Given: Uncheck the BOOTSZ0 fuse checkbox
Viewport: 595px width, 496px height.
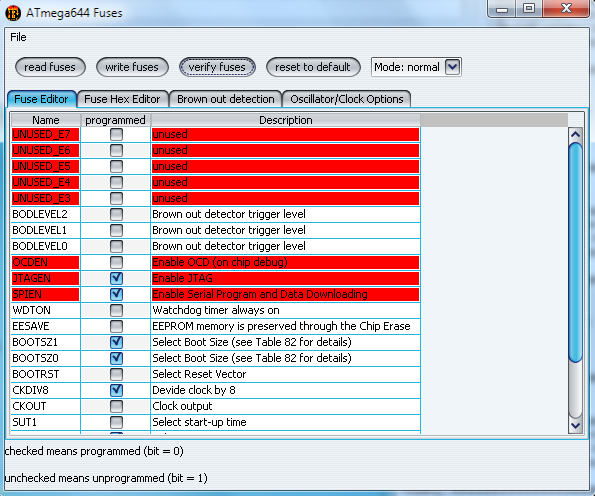Looking at the screenshot, I should point(116,358).
